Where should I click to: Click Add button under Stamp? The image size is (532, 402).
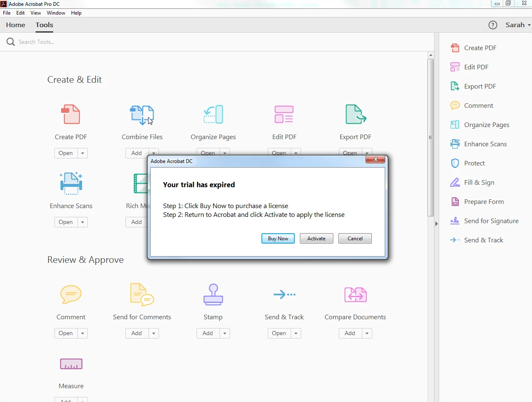click(208, 333)
